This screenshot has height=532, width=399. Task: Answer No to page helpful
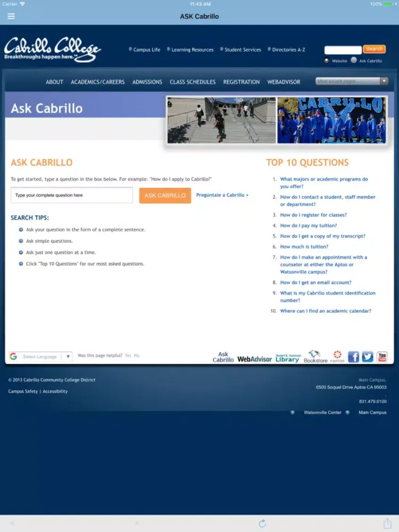coord(136,355)
